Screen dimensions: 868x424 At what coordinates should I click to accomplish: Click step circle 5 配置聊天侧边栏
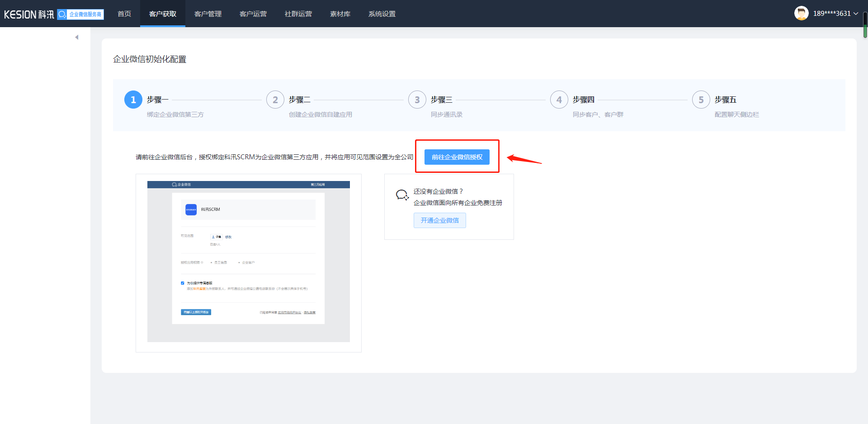coord(701,100)
